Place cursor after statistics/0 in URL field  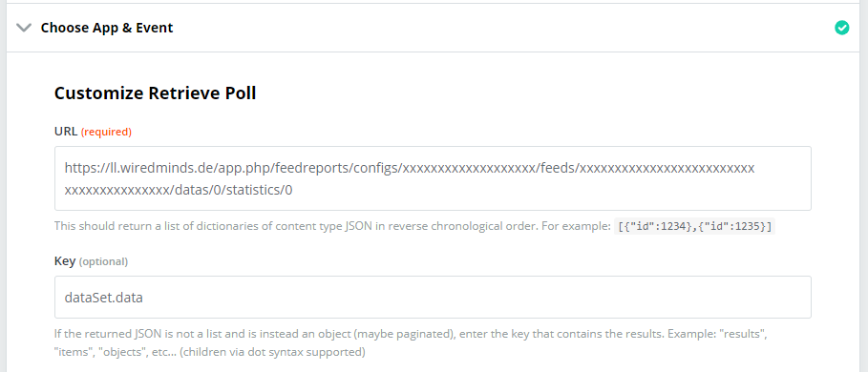(293, 191)
